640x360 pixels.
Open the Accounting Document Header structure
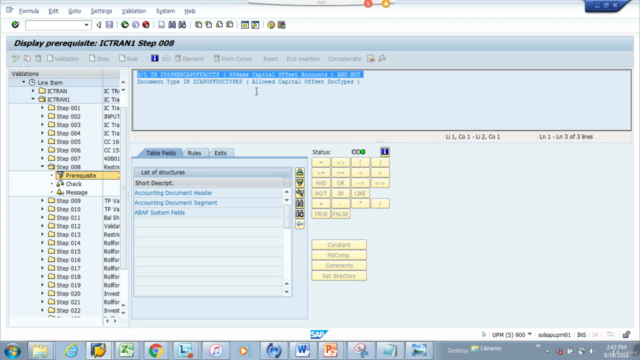pyautogui.click(x=173, y=193)
